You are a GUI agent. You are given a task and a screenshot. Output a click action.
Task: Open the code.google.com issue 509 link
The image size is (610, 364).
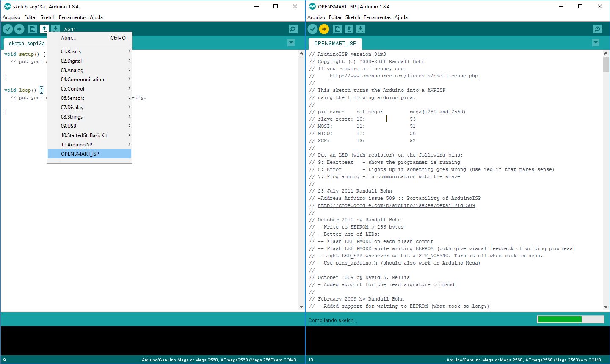[396, 206]
